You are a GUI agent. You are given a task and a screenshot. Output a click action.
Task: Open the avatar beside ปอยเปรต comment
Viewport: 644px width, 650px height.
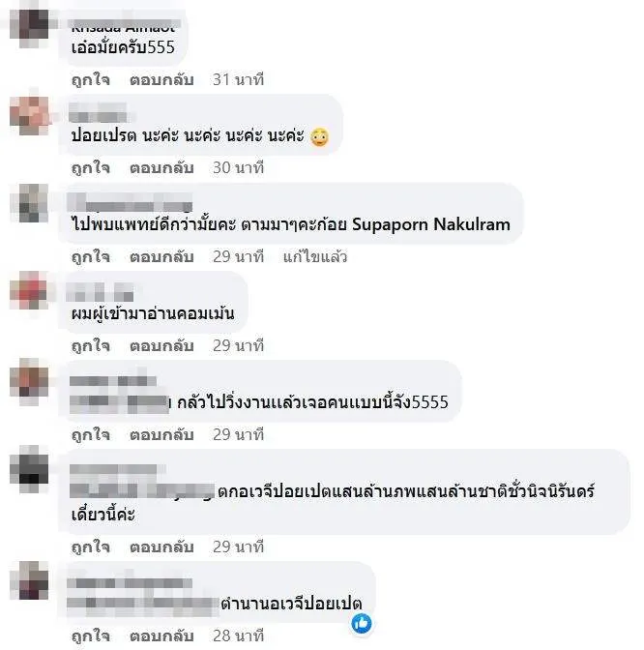(29, 116)
